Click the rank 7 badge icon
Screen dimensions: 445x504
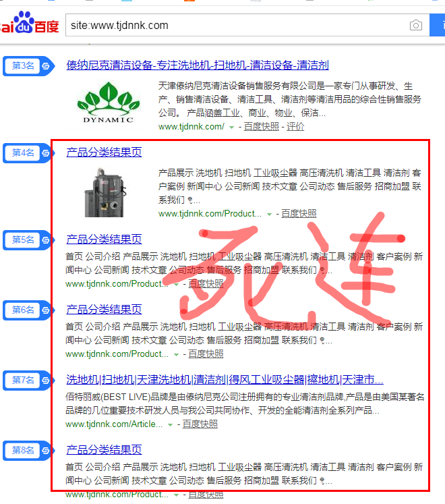point(29,381)
